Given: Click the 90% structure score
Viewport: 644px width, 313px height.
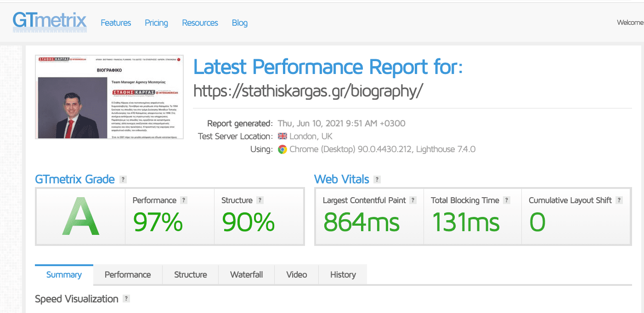Looking at the screenshot, I should 248,222.
